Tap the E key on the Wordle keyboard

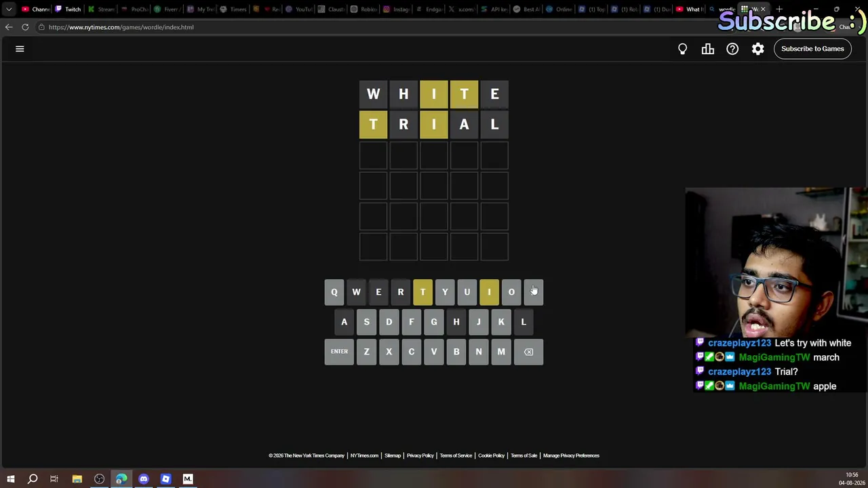pyautogui.click(x=378, y=292)
